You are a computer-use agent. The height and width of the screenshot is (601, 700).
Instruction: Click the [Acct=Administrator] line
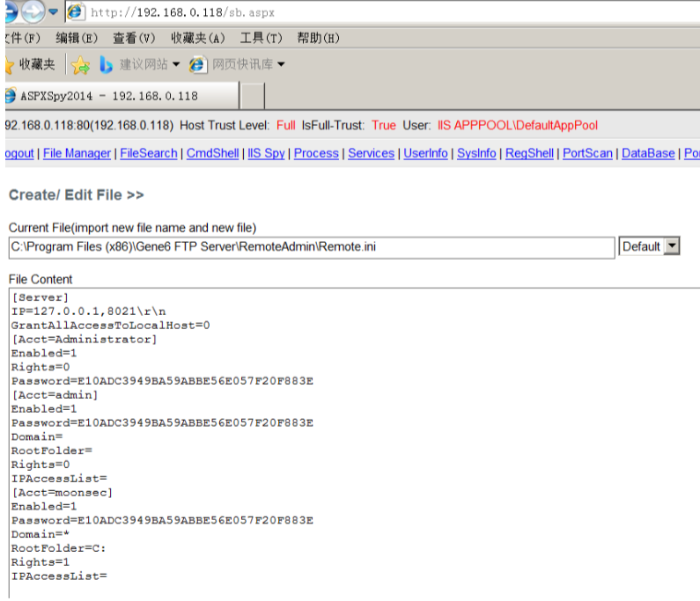85,340
